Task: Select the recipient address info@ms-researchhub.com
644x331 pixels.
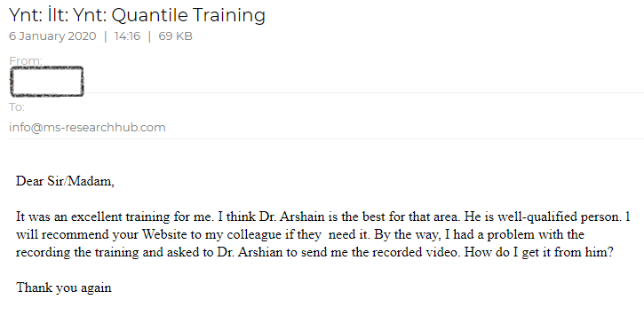Action: 87,127
